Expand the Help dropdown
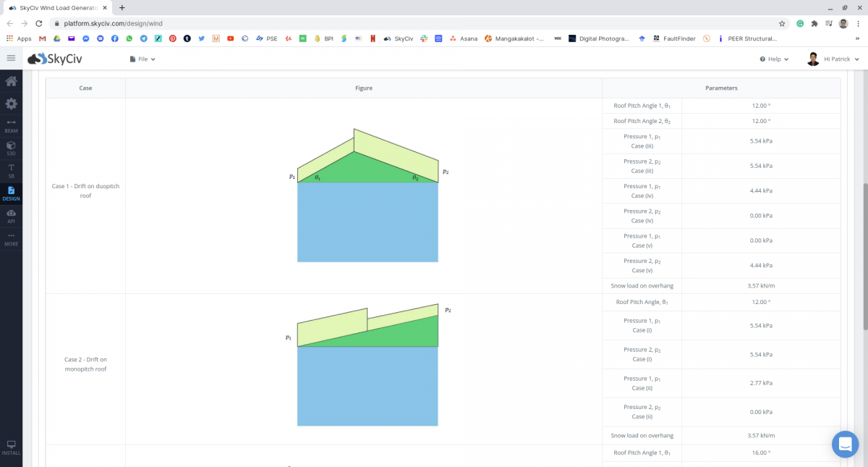Screen dimensions: 868x467 click(x=774, y=59)
